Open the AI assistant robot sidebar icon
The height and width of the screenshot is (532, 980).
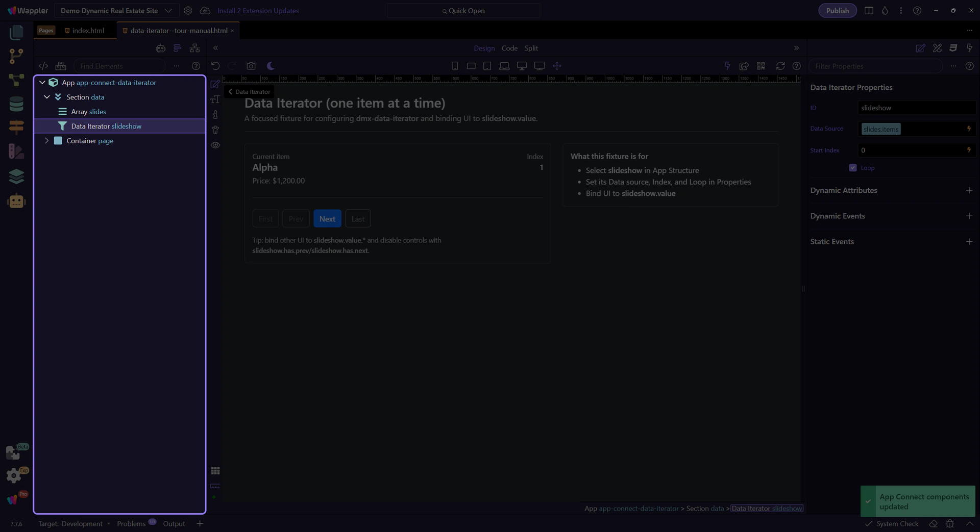pyautogui.click(x=16, y=201)
